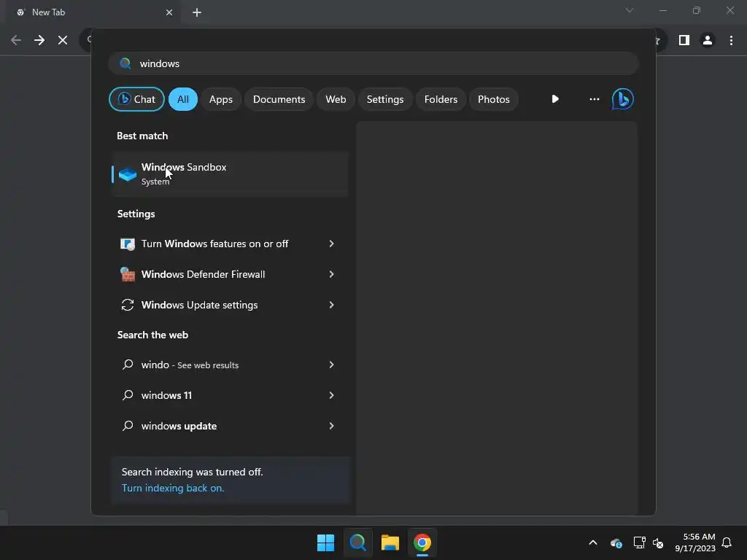The image size is (747, 560).
Task: Click the Windows Features icon in Settings list
Action: (127, 244)
